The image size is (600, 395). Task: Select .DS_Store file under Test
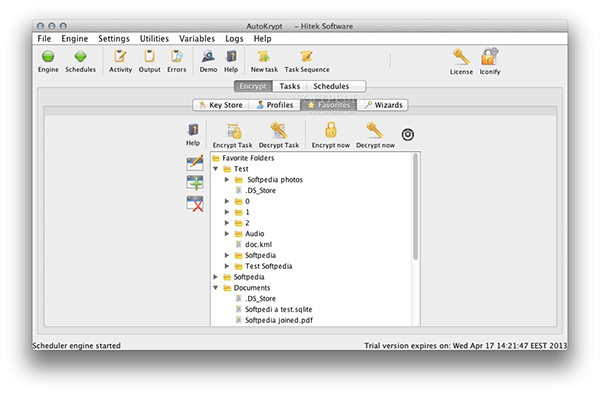click(256, 190)
